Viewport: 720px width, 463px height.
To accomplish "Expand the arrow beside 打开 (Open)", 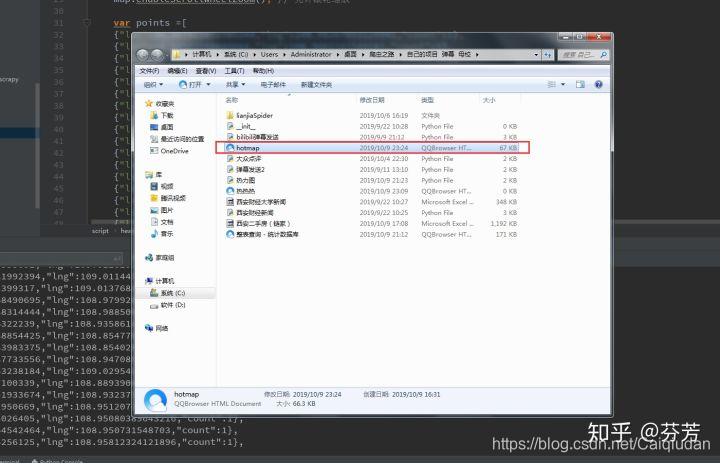I will click(208, 85).
